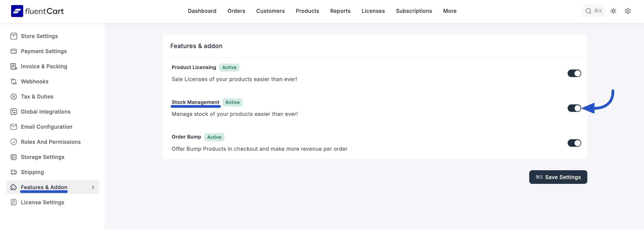
Task: Click the Email Configuration envelope icon
Action: (14, 127)
